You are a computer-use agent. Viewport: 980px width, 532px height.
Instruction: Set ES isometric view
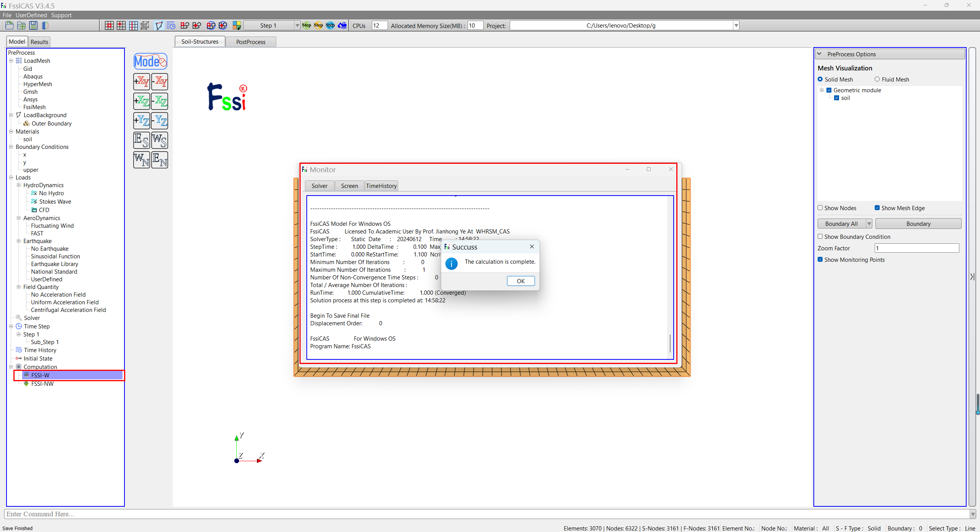pyautogui.click(x=142, y=140)
